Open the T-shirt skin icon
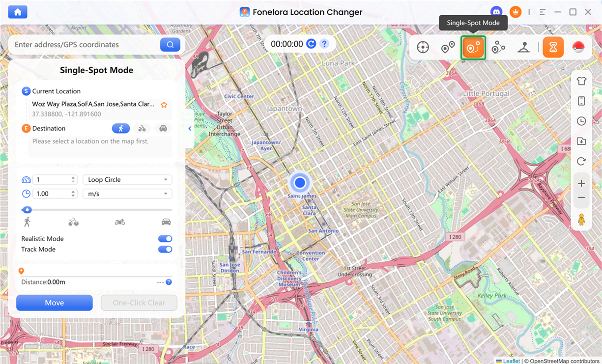This screenshot has width=602, height=364. coord(581,81)
